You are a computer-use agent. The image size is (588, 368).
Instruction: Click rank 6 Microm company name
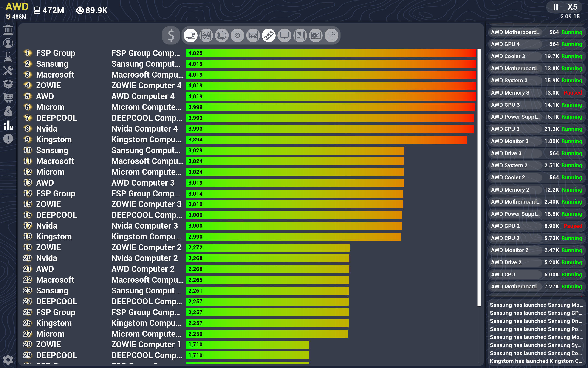coord(50,107)
